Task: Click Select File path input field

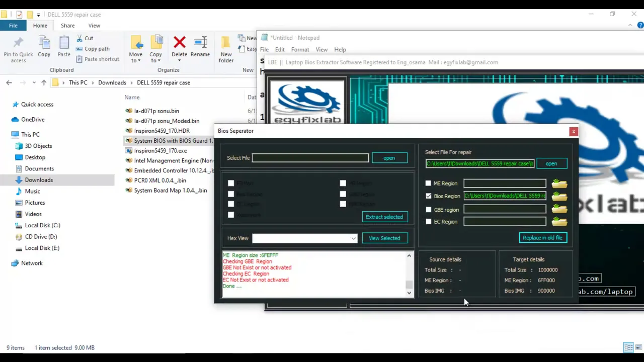Action: [x=310, y=158]
